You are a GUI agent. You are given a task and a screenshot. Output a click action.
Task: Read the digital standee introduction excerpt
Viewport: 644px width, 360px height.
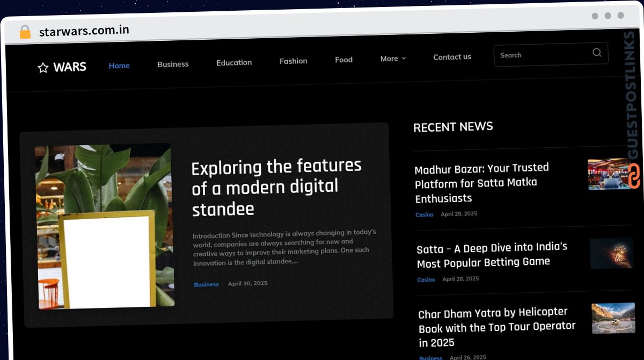(x=285, y=247)
